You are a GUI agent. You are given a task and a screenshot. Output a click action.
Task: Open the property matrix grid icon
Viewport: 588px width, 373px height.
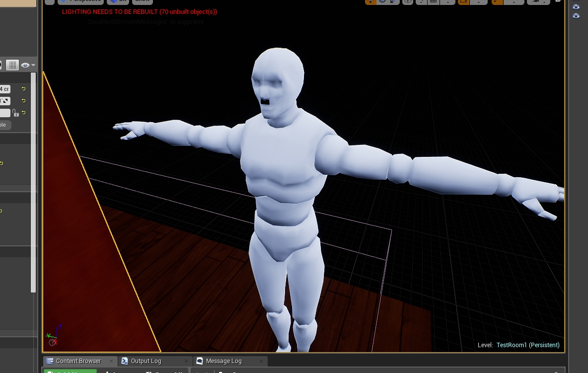pos(12,65)
